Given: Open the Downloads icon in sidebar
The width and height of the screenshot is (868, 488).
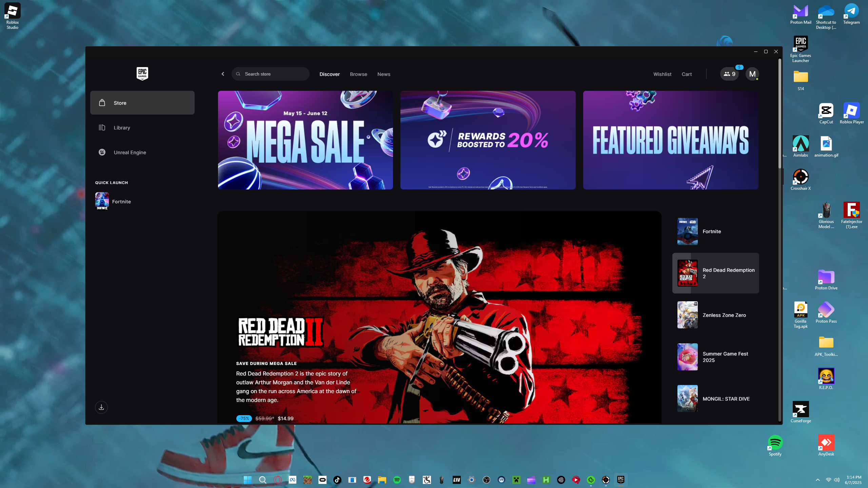Looking at the screenshot, I should [101, 407].
